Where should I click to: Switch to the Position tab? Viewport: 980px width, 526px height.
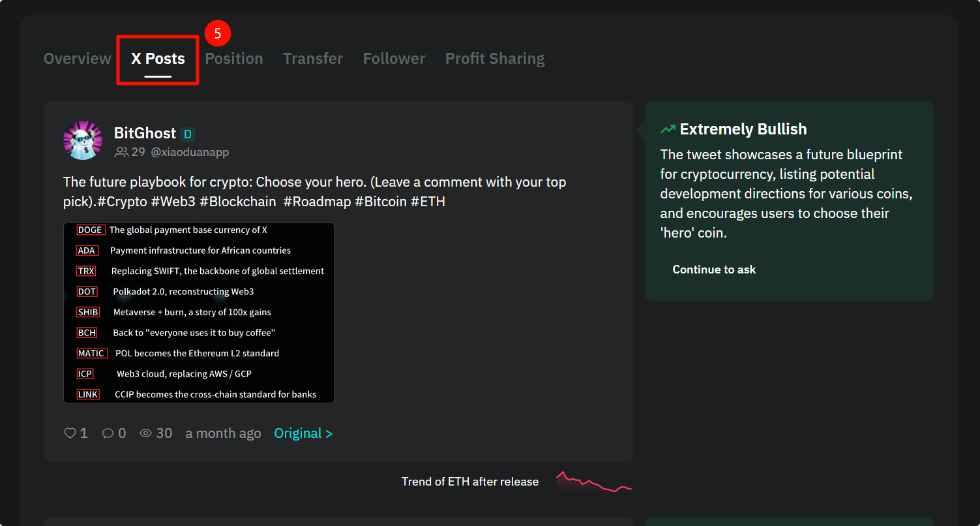(234, 59)
